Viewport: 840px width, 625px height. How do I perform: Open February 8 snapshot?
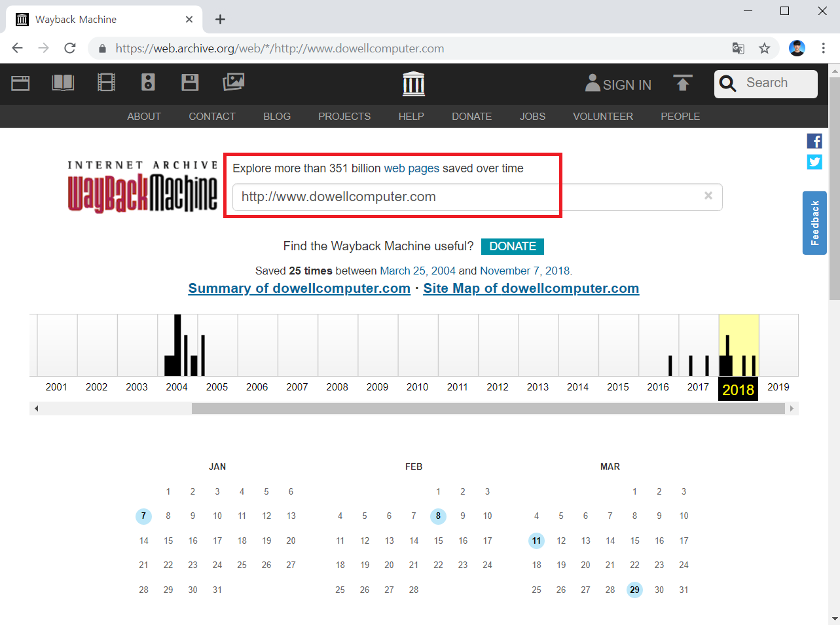(x=438, y=516)
